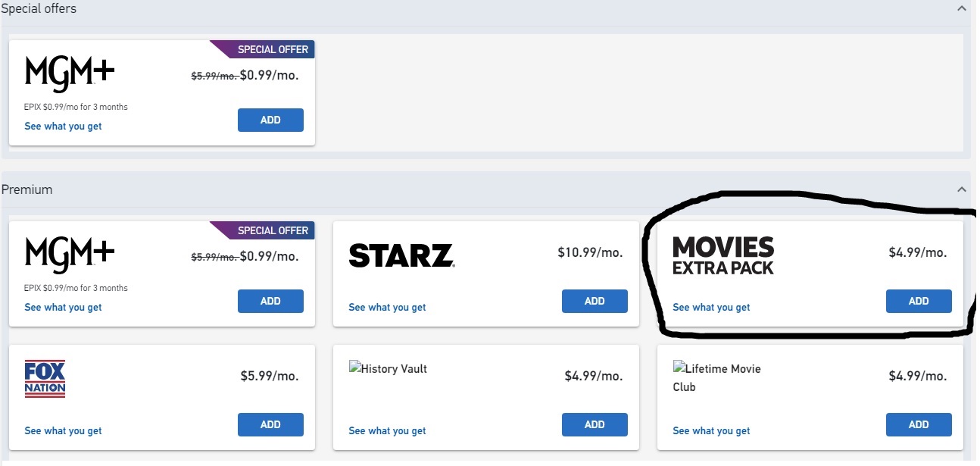Image resolution: width=980 pixels, height=466 pixels.
Task: Click 'See what you get' under History Vault
Action: 387,431
